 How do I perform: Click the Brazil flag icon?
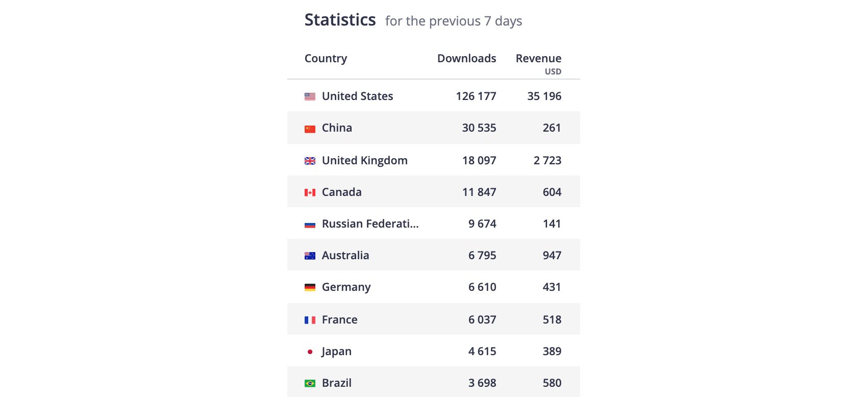310,383
